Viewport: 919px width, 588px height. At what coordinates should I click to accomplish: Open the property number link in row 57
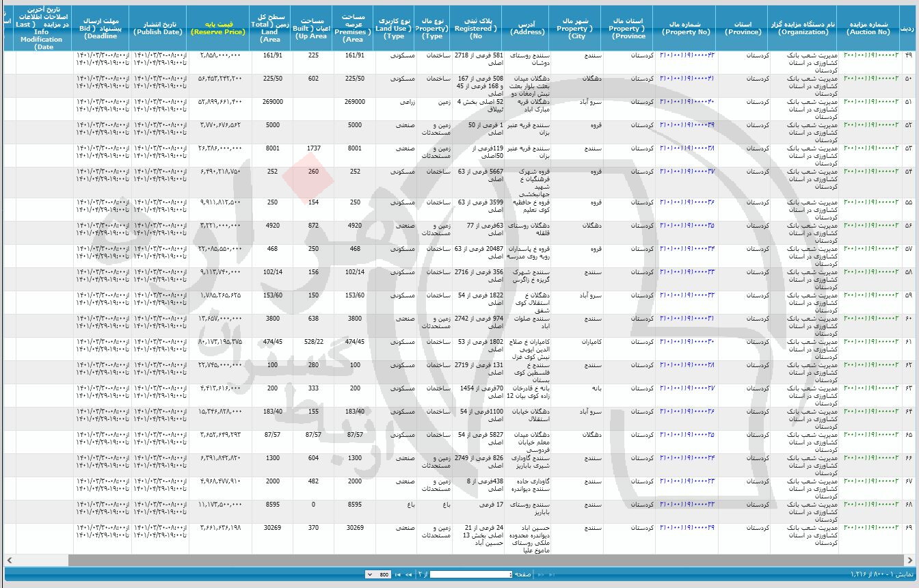687,248
